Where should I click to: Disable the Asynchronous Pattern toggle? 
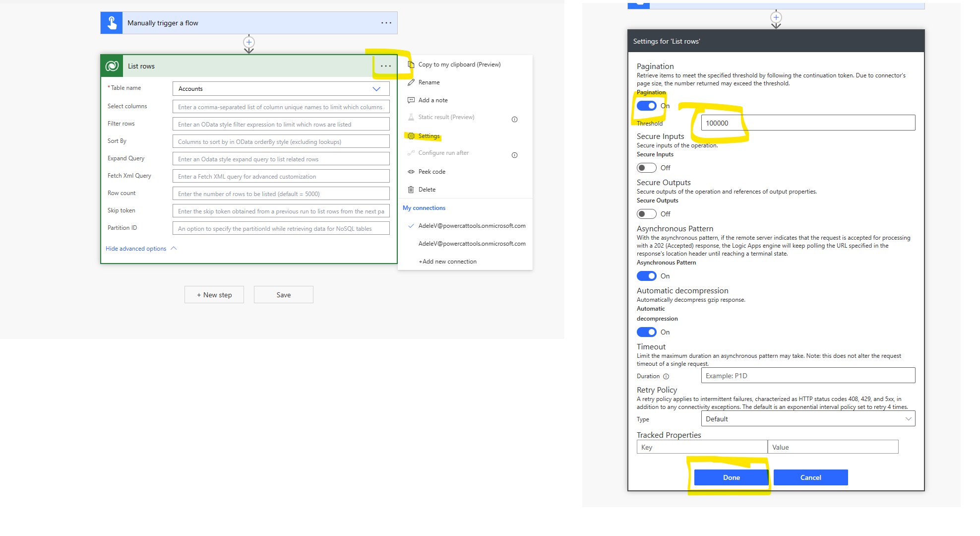pos(646,275)
